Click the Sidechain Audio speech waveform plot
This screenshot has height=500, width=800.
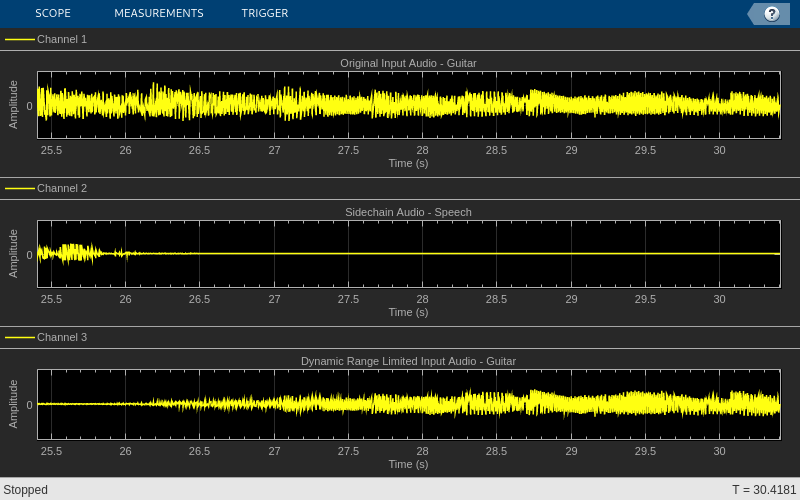409,254
